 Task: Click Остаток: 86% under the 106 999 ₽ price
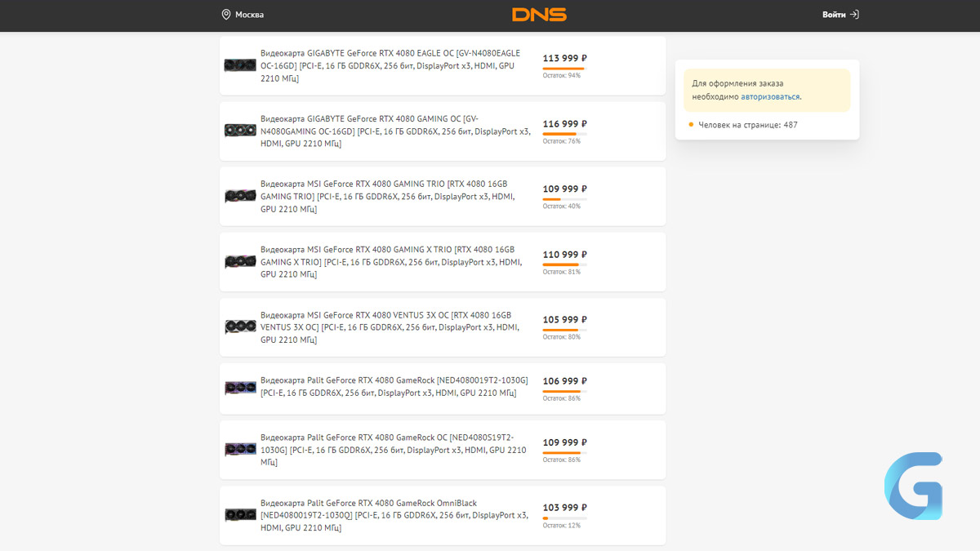pyautogui.click(x=562, y=398)
